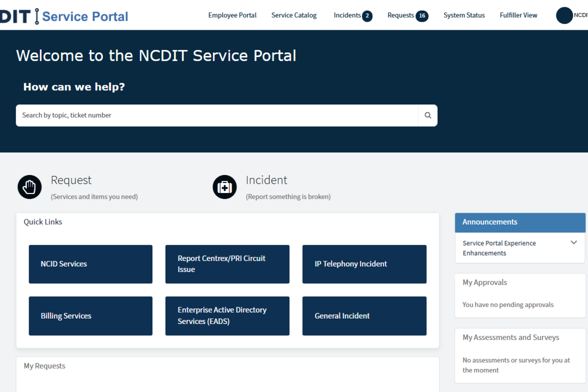588x392 pixels.
Task: Open the Request hand icon
Action: pyautogui.click(x=29, y=187)
